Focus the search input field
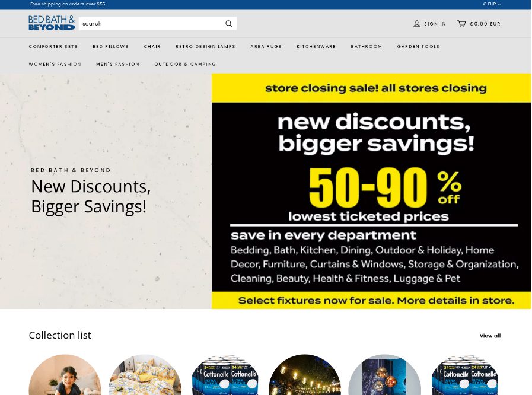Screen dimensions: 532x395 [x=152, y=23]
